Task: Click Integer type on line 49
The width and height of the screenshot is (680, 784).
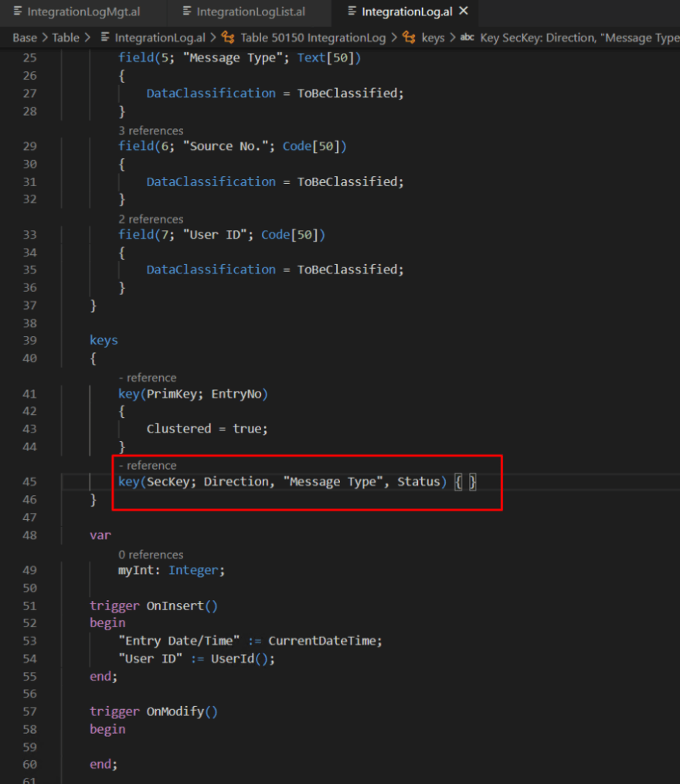Action: tap(193, 571)
